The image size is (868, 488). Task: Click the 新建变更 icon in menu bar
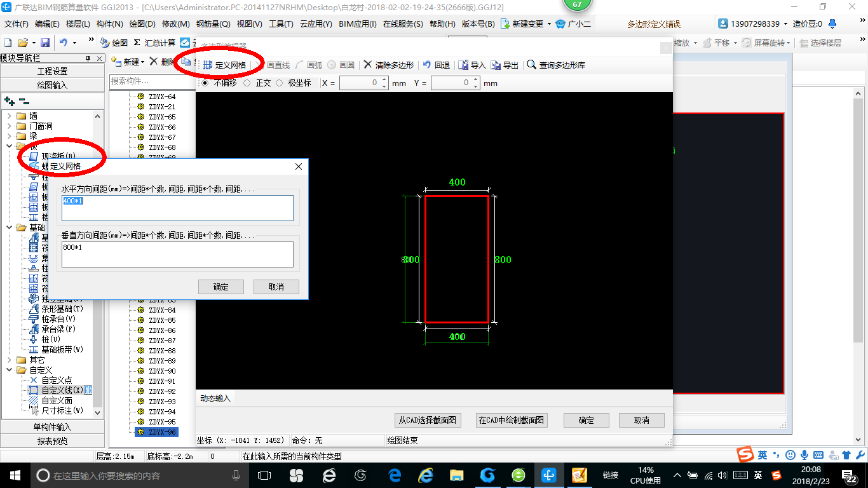click(505, 24)
